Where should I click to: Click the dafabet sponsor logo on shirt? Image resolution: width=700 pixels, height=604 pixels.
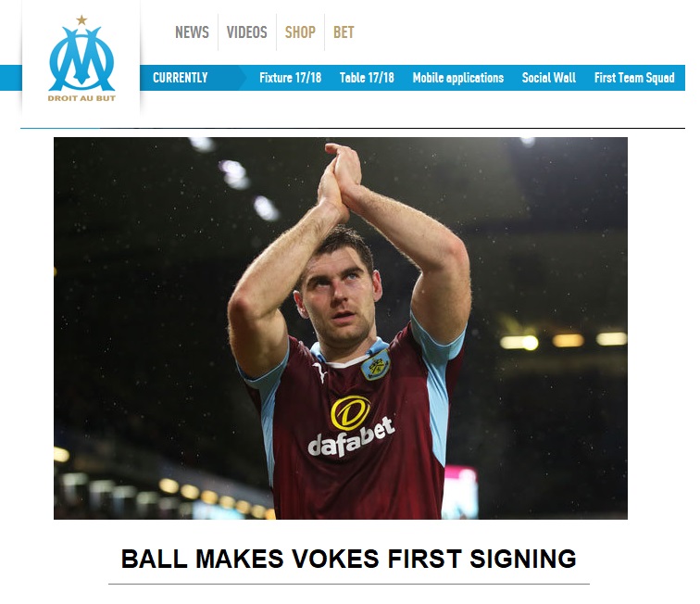tap(351, 439)
